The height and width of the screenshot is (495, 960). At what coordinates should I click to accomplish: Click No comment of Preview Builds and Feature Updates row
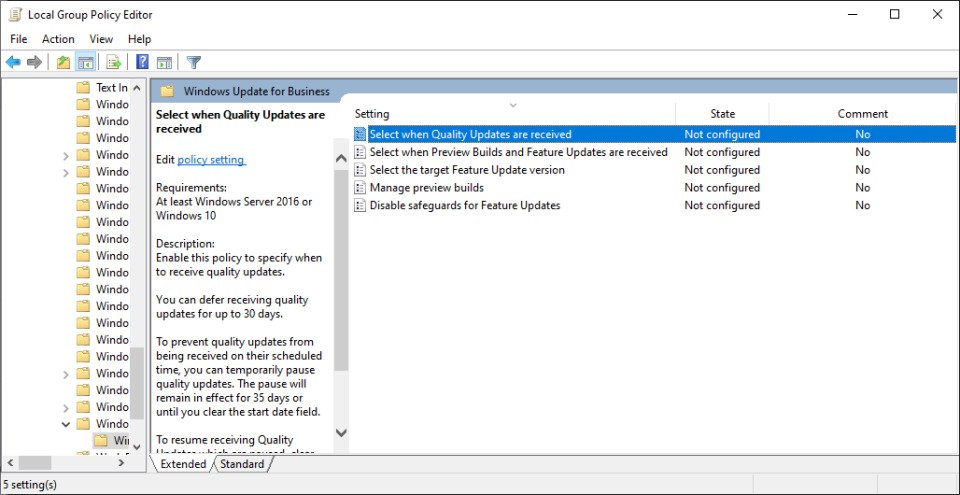point(863,152)
